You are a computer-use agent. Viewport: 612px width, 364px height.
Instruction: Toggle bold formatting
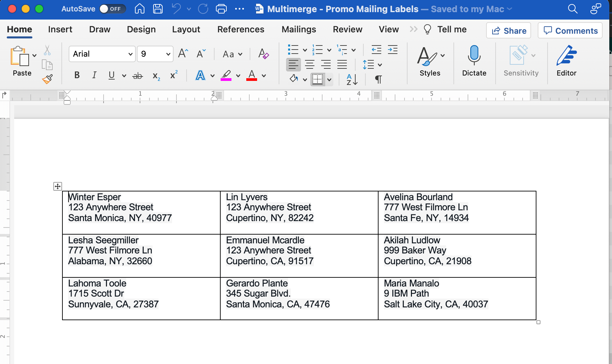(77, 75)
